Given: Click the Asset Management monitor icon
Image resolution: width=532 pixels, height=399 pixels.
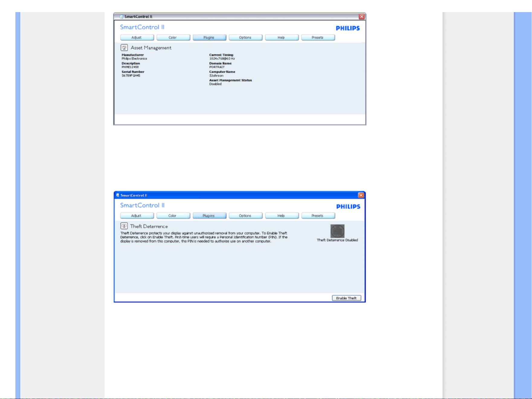Looking at the screenshot, I should 124,47.
